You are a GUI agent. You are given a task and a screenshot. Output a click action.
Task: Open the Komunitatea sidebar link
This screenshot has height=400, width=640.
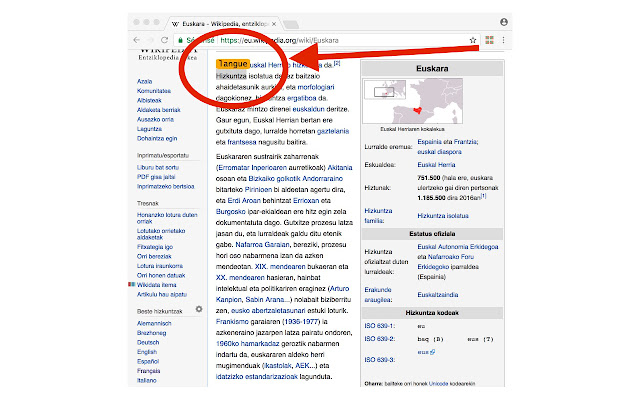pyautogui.click(x=154, y=91)
